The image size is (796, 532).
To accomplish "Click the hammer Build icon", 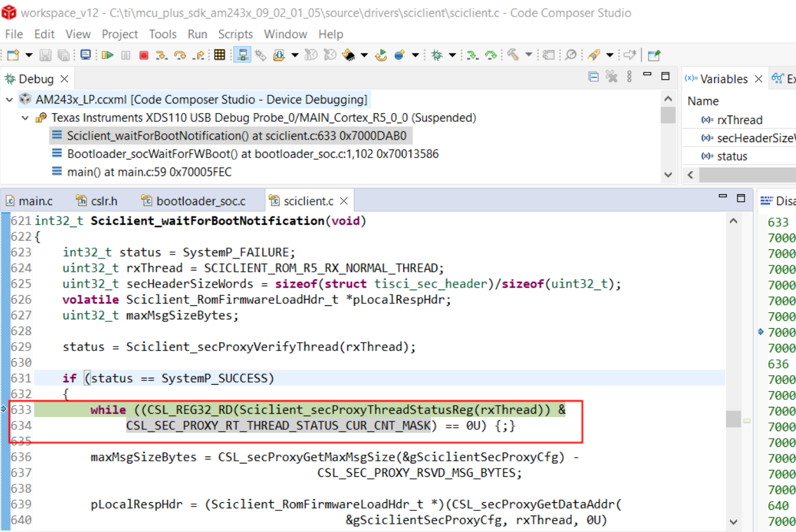I will [x=513, y=55].
